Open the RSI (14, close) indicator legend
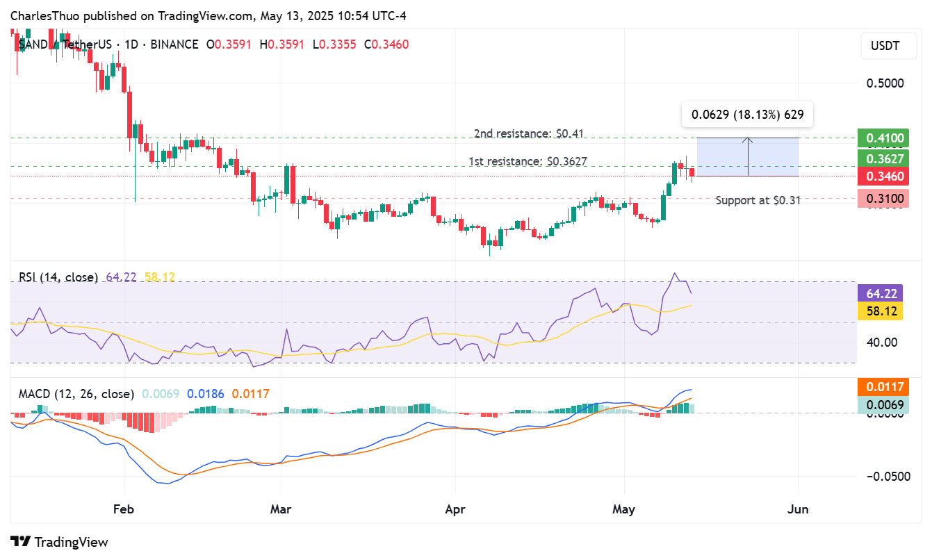 point(58,277)
